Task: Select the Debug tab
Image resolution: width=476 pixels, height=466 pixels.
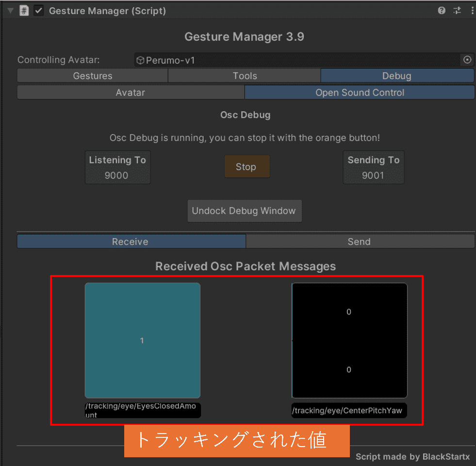Action: [x=396, y=76]
